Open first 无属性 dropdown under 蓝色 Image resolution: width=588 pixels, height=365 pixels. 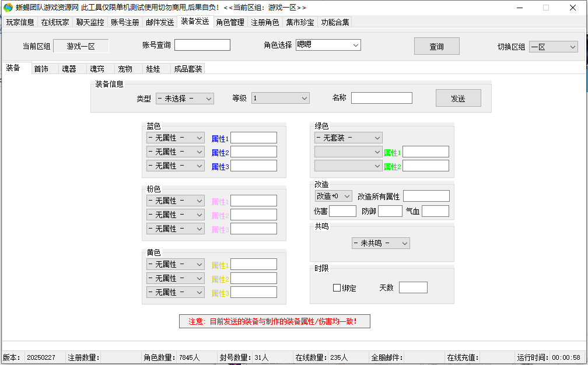click(x=175, y=138)
